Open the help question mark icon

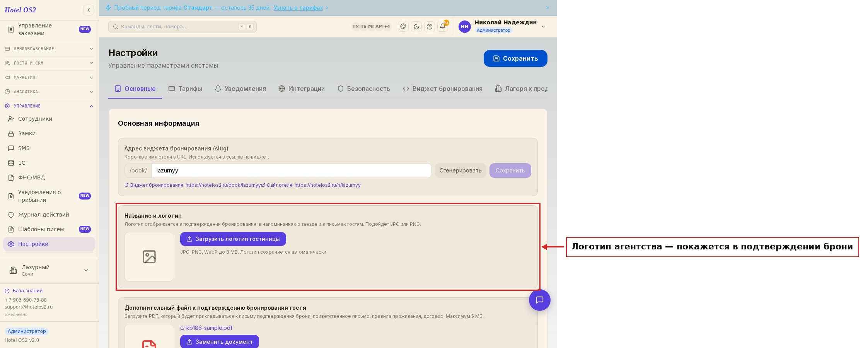(430, 27)
